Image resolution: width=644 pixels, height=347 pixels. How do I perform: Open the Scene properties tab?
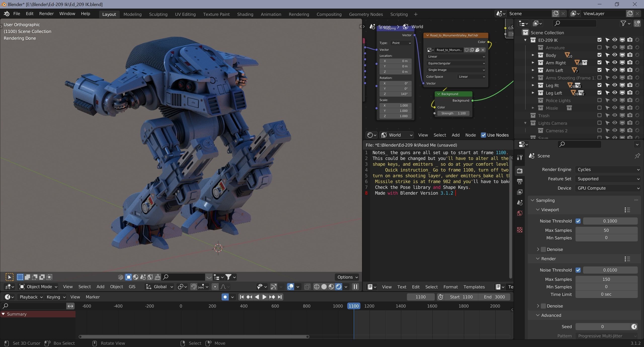(520, 203)
